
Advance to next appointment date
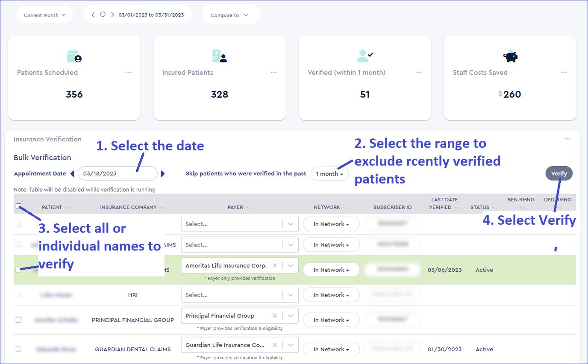point(163,173)
